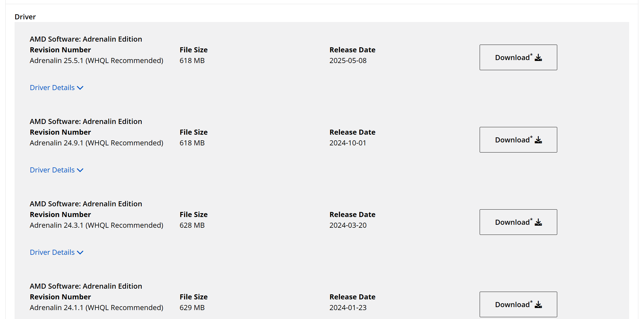Click the download arrow icon for Adrenalin 24.9.1
The height and width of the screenshot is (319, 644).
(x=538, y=140)
